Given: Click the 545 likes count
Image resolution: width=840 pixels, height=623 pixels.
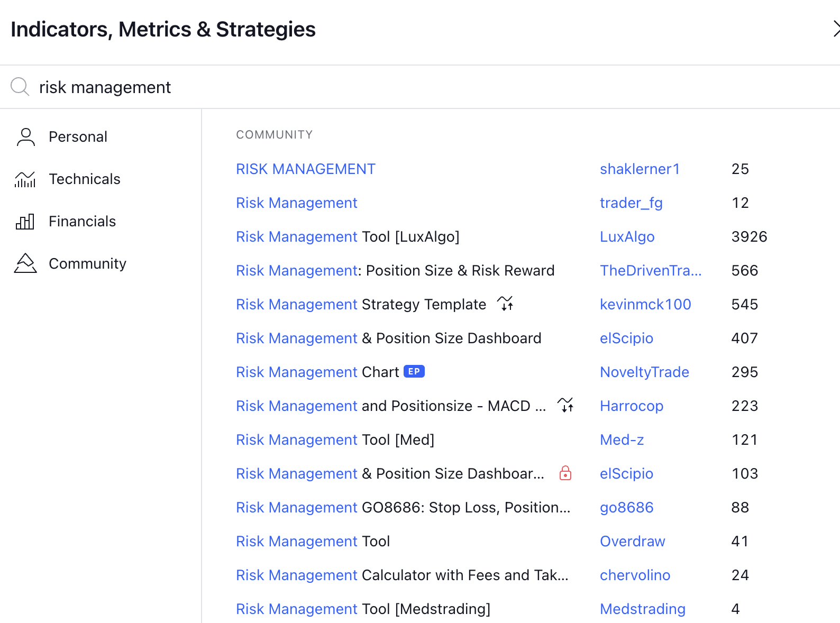Looking at the screenshot, I should point(745,304).
